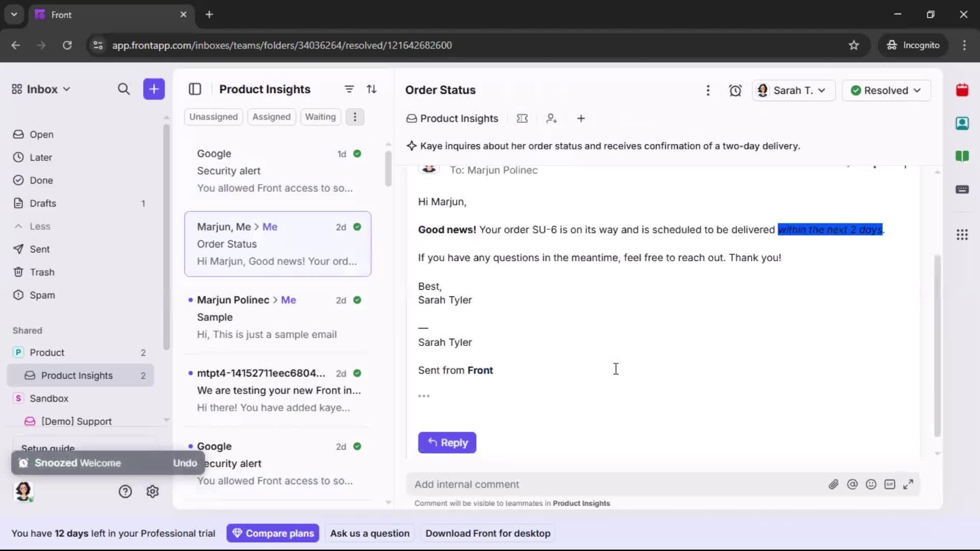Viewport: 980px width, 551px height.
Task: Click Reply on the conversation
Action: 447,443
